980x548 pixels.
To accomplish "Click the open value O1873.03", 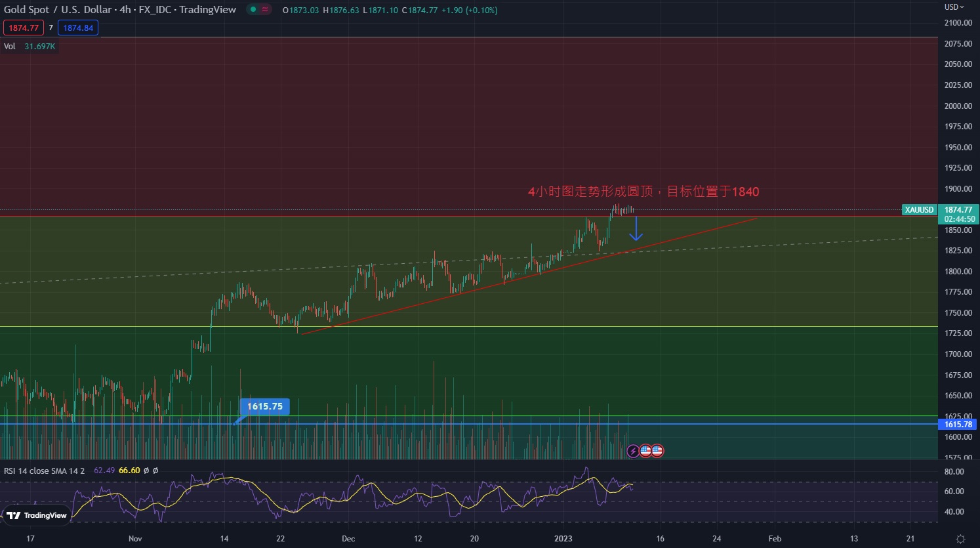I will pos(301,11).
